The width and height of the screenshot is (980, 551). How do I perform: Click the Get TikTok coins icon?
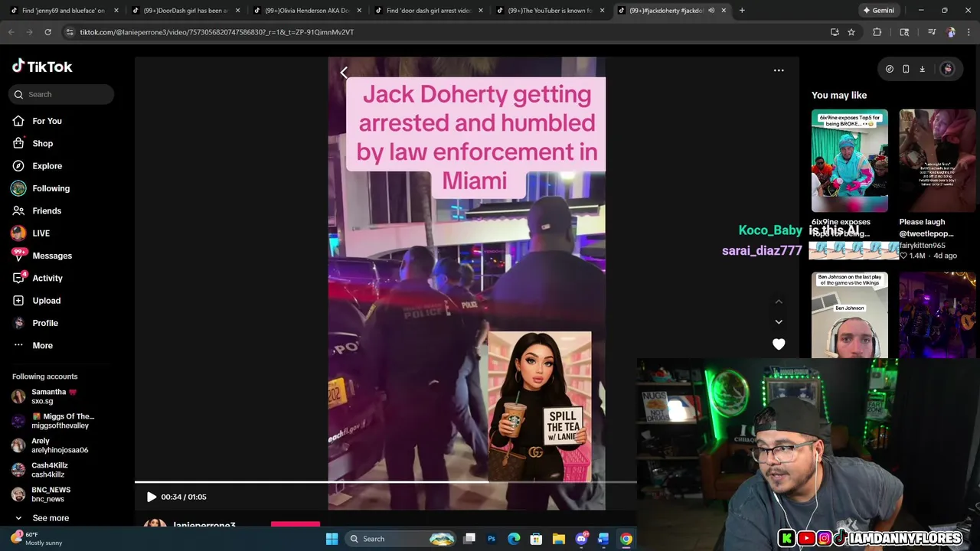889,69
